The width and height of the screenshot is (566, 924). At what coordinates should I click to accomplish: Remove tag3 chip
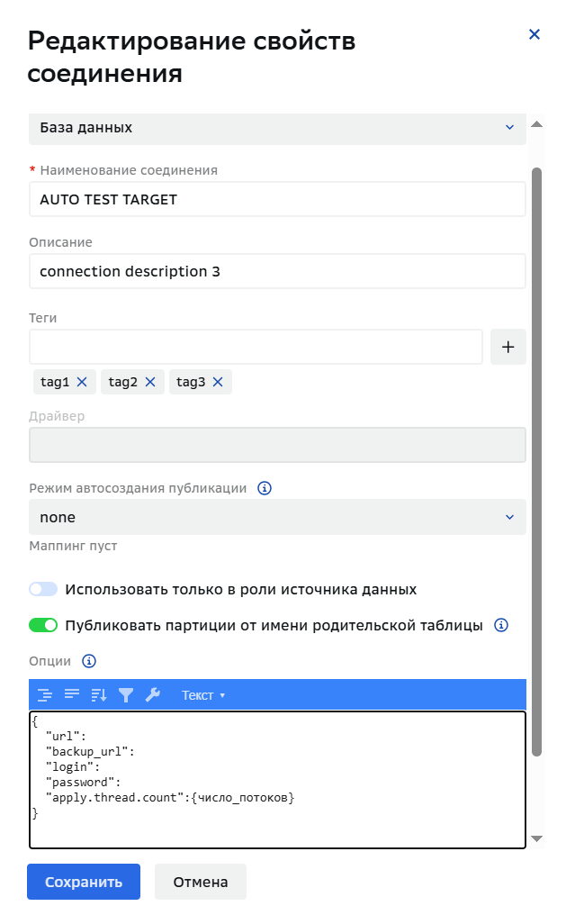point(218,382)
